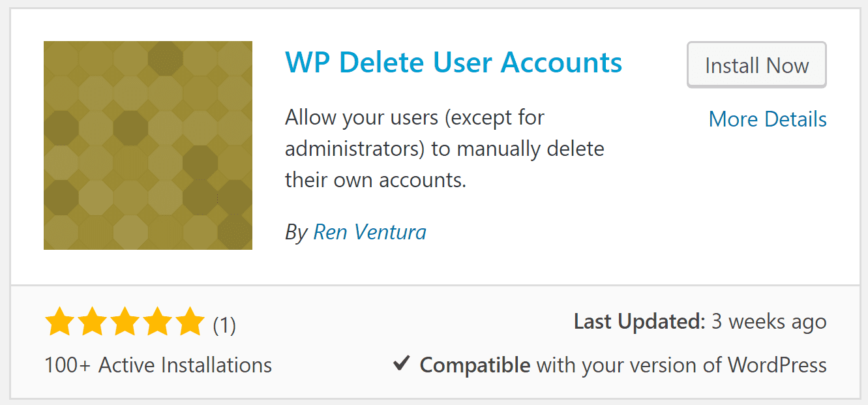This screenshot has height=405, width=868.
Task: Open the WP Delete User Accounts title
Action: pyautogui.click(x=453, y=62)
